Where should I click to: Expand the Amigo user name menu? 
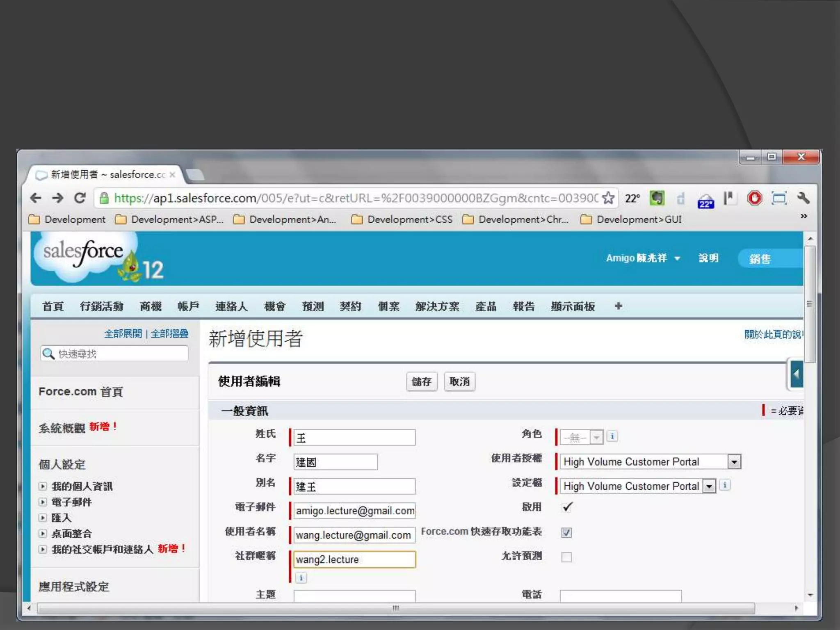pos(677,258)
